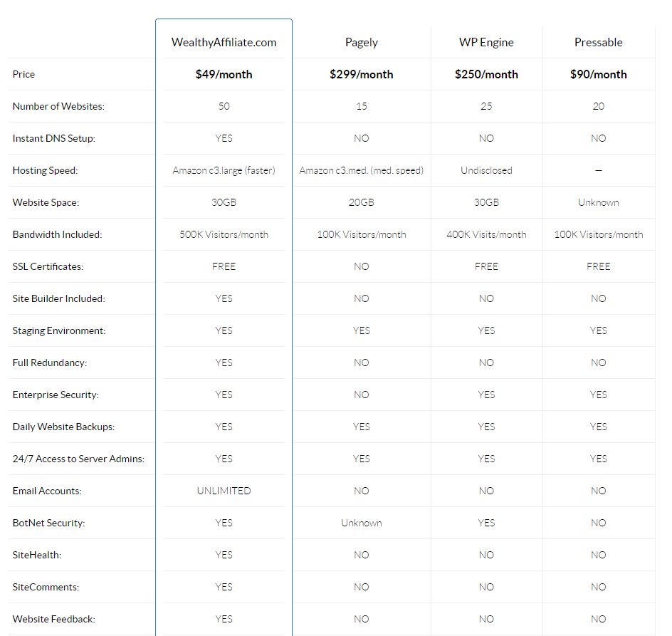Viewport: 672px width, 636px height.
Task: Click the SSL Certificates label
Action: coord(48,267)
